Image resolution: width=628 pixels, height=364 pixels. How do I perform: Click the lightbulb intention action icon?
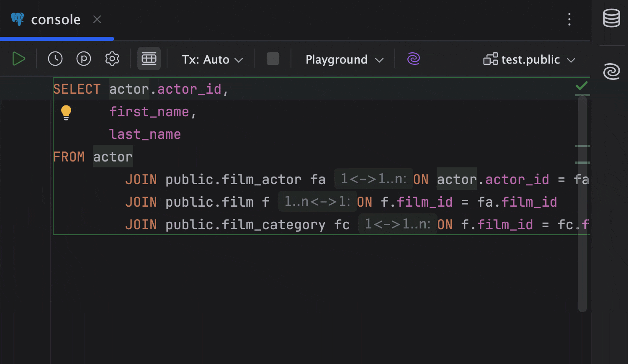(66, 112)
